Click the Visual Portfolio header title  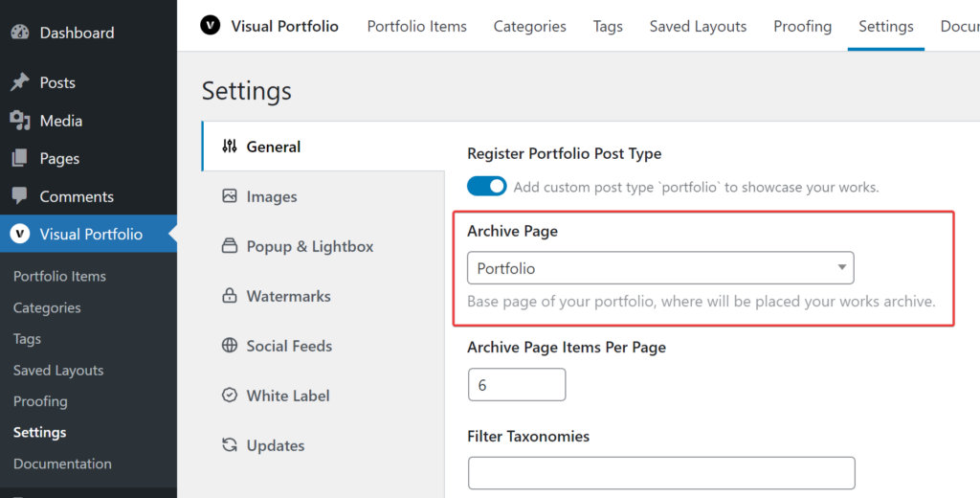(x=285, y=26)
